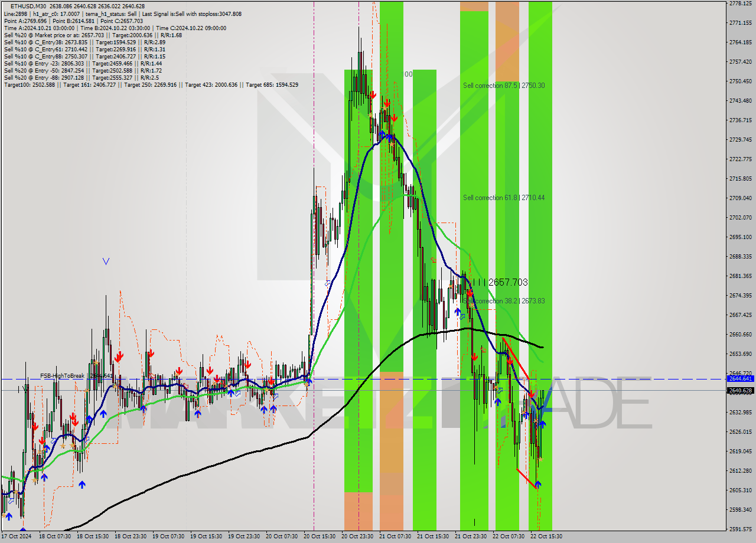Click 2743.480 on the price axis

[741, 100]
